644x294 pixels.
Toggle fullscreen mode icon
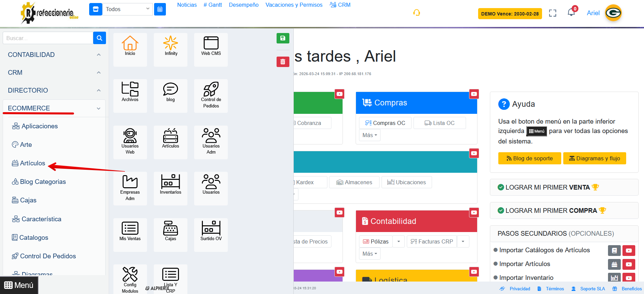click(552, 13)
